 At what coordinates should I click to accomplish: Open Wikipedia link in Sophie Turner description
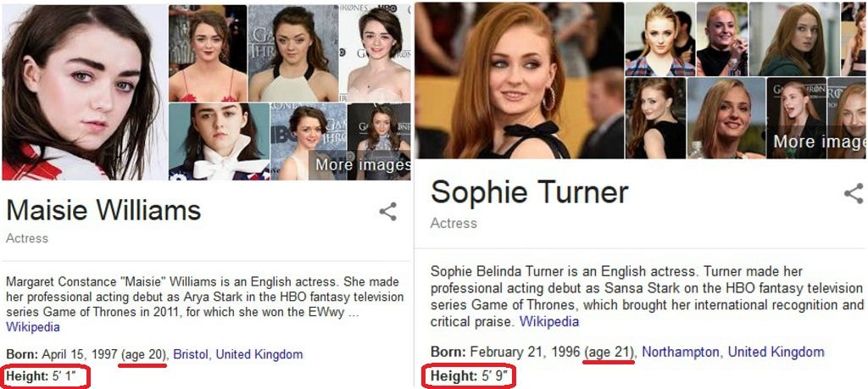tap(548, 321)
